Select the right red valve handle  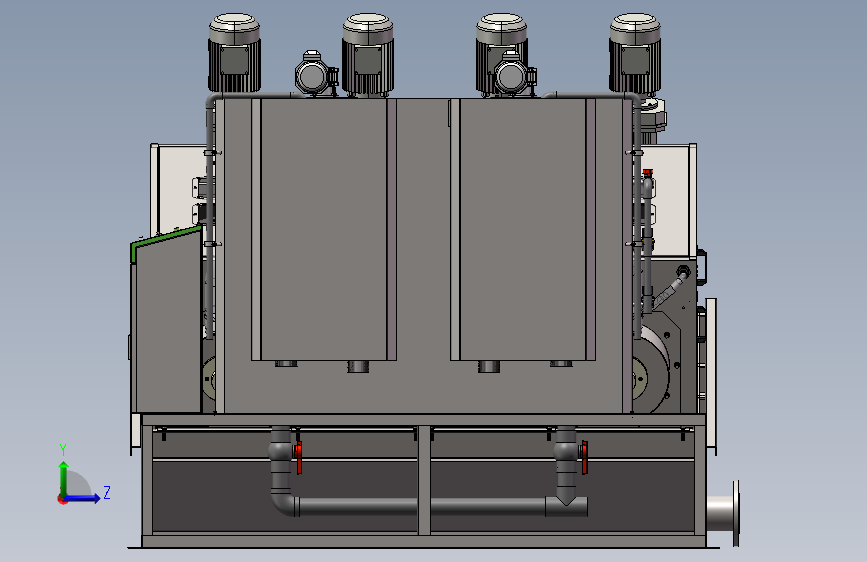584,457
